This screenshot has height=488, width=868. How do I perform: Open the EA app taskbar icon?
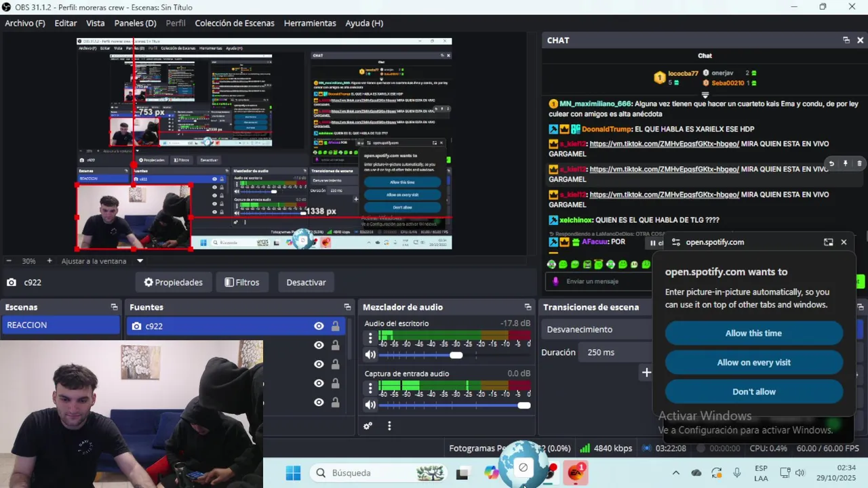(x=576, y=472)
